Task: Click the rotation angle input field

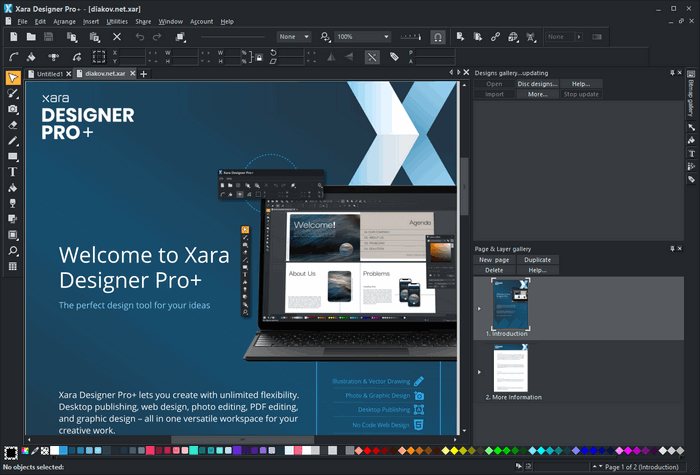Action: point(292,53)
